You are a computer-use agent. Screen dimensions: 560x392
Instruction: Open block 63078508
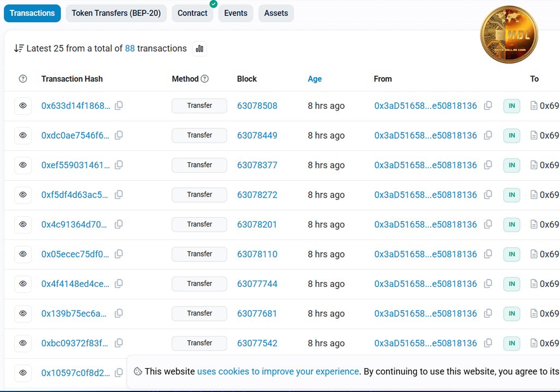(x=257, y=106)
